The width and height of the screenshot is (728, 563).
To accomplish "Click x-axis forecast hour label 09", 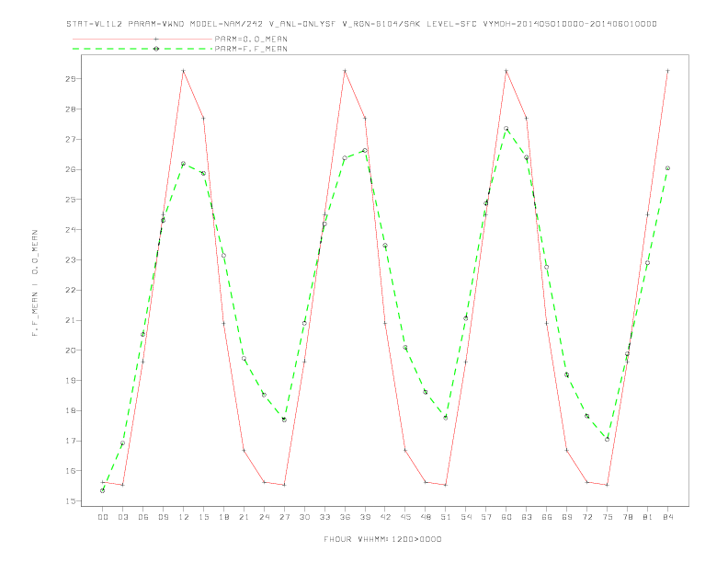I will 163,517.
